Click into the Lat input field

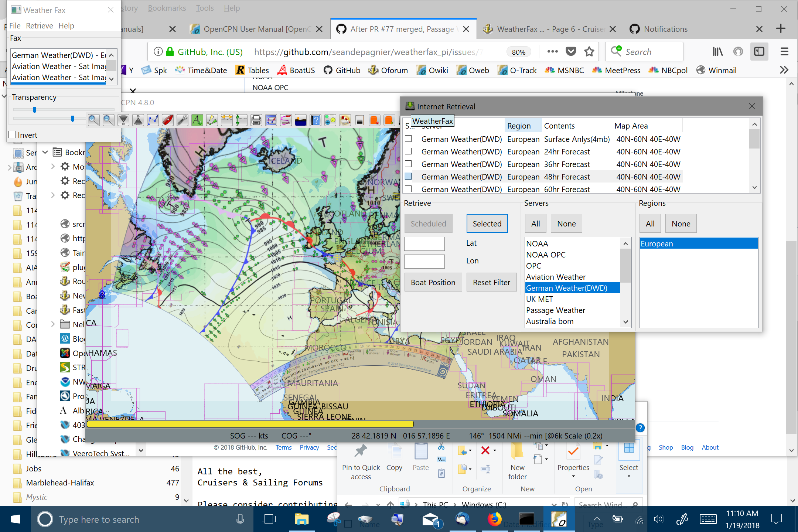424,243
